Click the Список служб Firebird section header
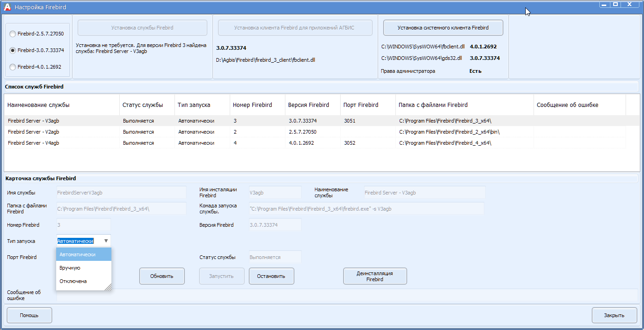The height and width of the screenshot is (330, 644). 34,87
